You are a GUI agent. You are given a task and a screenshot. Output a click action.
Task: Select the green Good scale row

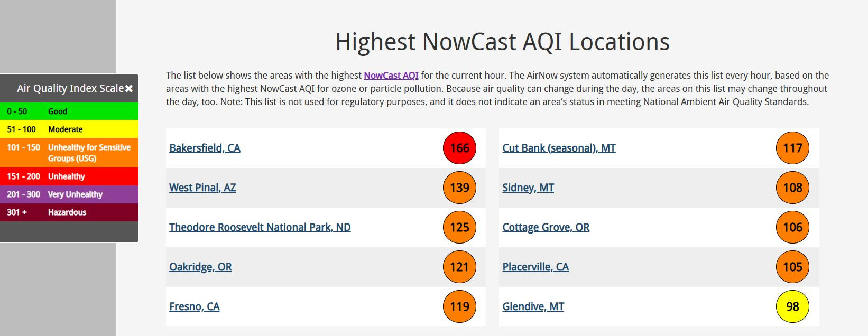[69, 111]
